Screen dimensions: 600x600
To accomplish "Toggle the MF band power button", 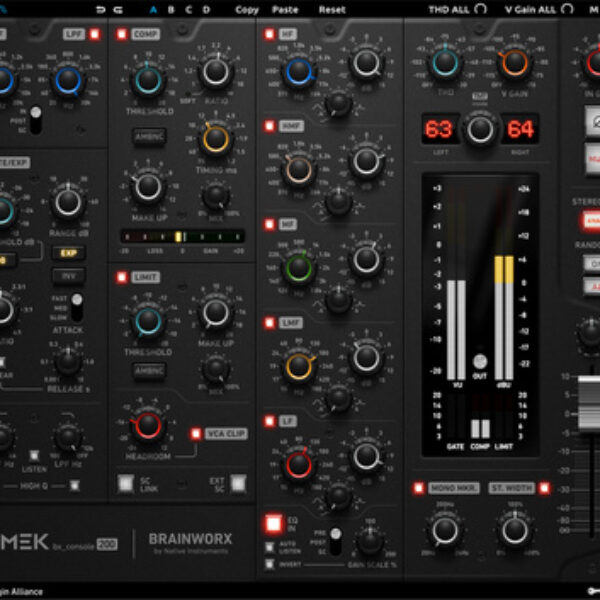I will [x=269, y=225].
